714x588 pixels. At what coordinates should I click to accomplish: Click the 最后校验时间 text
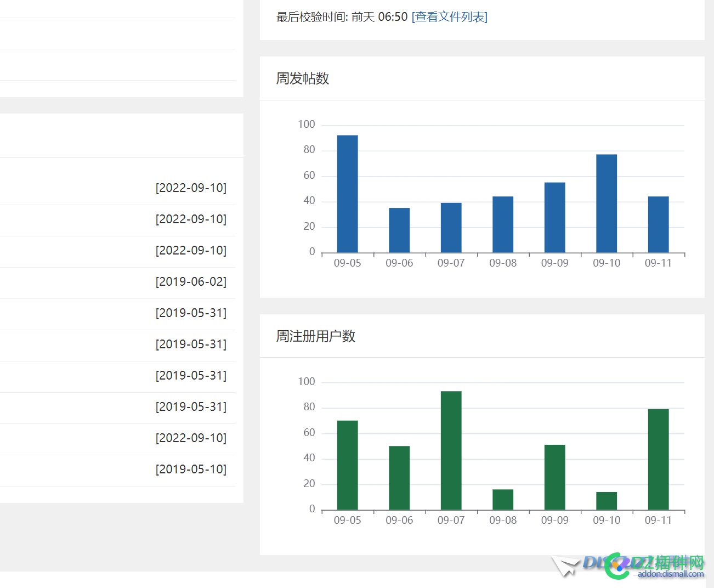(x=311, y=17)
